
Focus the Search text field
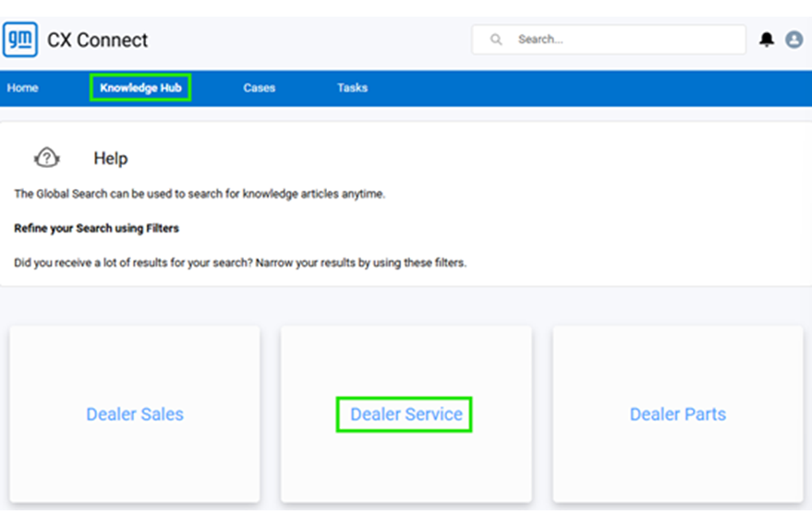[x=619, y=40]
